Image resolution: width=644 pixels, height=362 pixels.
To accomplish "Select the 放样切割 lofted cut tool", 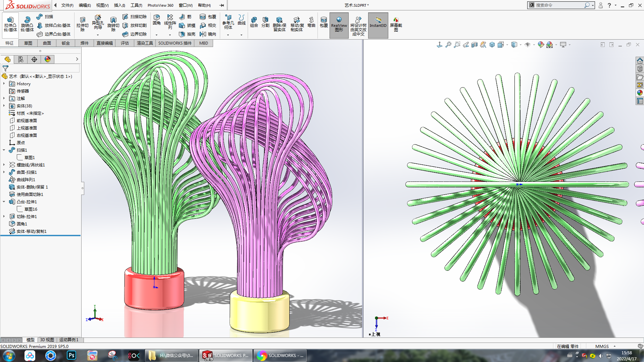I will tap(134, 25).
